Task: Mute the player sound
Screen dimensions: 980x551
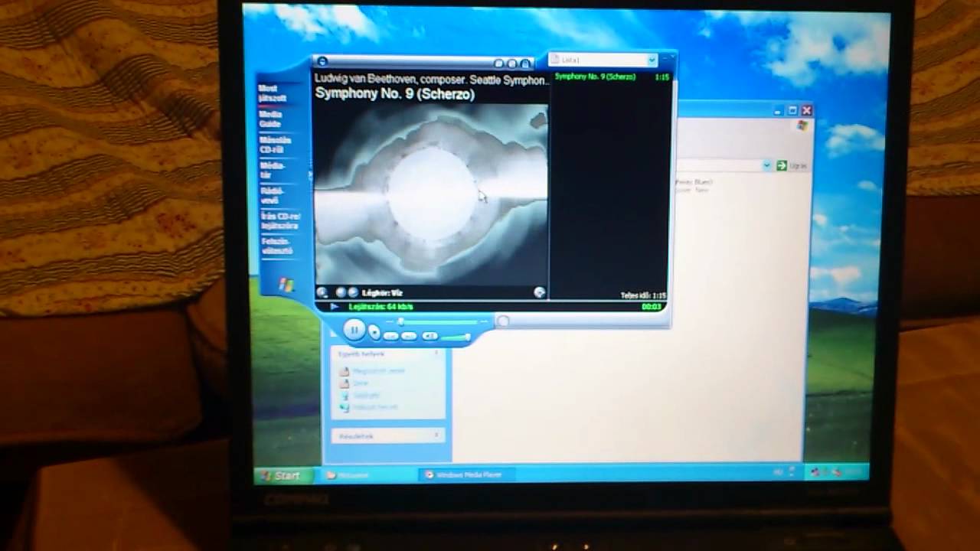Action: (x=430, y=336)
